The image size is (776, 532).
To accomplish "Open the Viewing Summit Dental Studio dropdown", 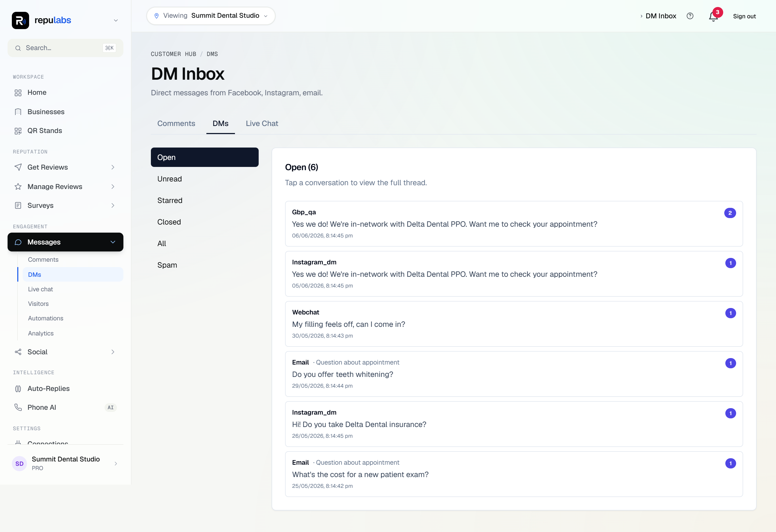I will tap(211, 16).
